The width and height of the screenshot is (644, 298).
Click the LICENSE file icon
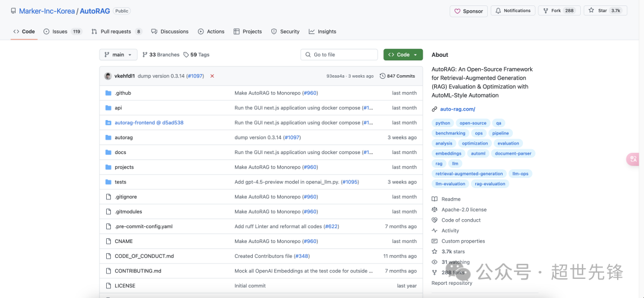click(109, 285)
